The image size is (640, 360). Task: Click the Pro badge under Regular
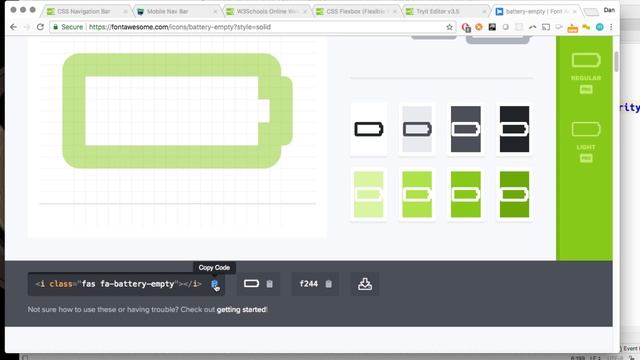tap(586, 89)
